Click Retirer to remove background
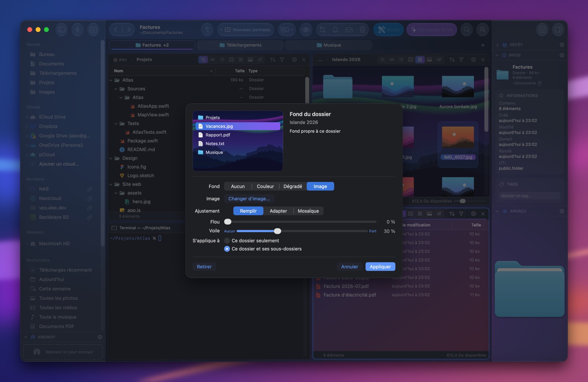This screenshot has width=588, height=382. [204, 267]
